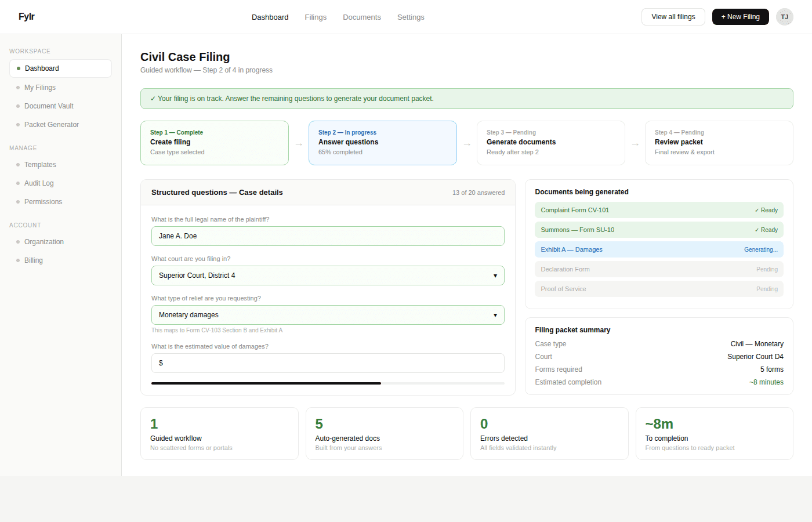Open Permissions in the sidebar
Image resolution: width=812 pixels, height=522 pixels.
click(x=60, y=202)
